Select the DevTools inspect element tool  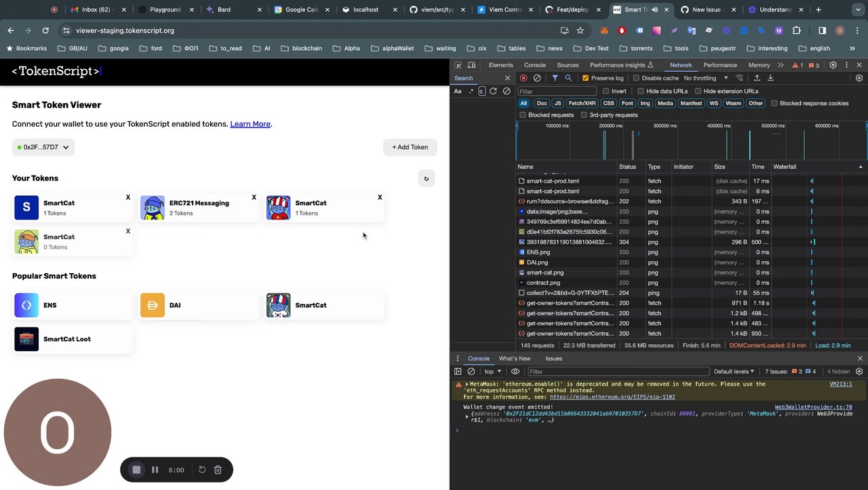458,65
